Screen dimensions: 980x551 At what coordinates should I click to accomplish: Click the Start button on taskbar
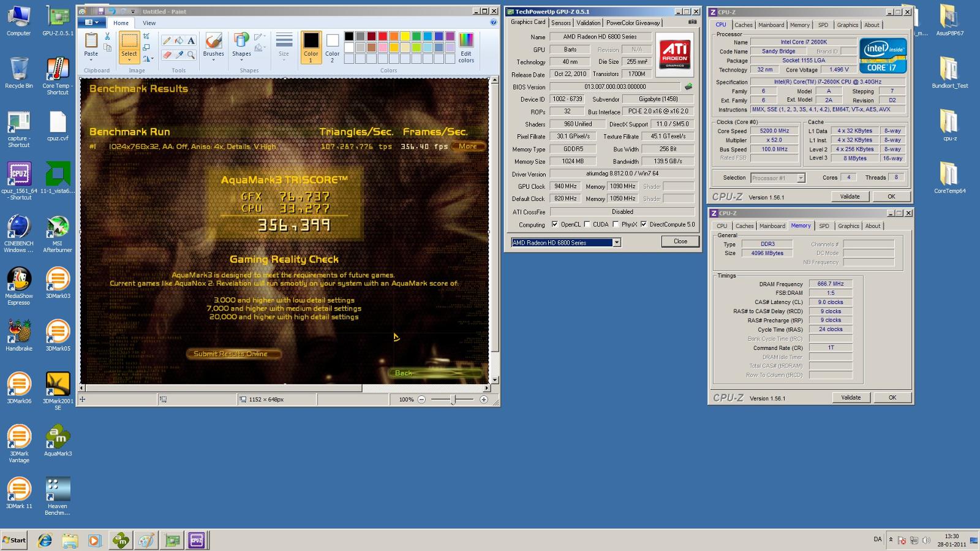[14, 540]
